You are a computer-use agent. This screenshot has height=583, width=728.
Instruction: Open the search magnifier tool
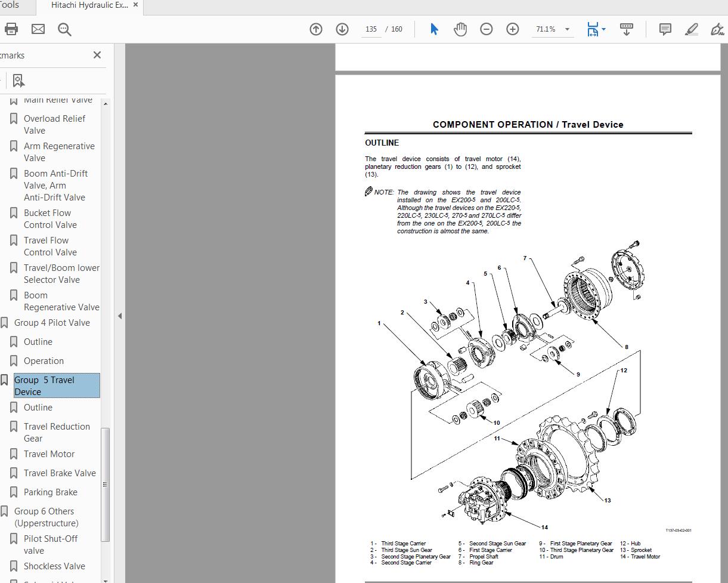click(x=64, y=29)
